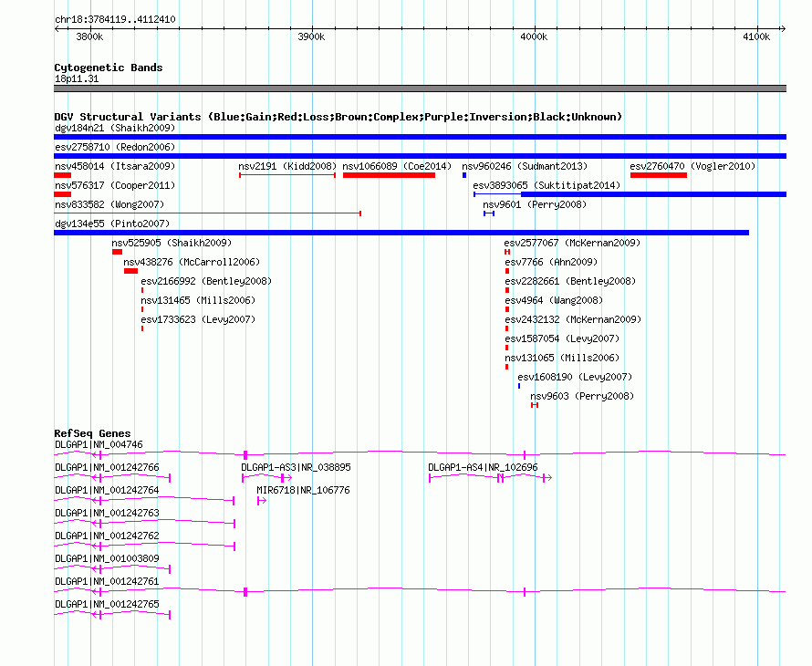Click nsv131465 (Mills2006) label

[198, 300]
